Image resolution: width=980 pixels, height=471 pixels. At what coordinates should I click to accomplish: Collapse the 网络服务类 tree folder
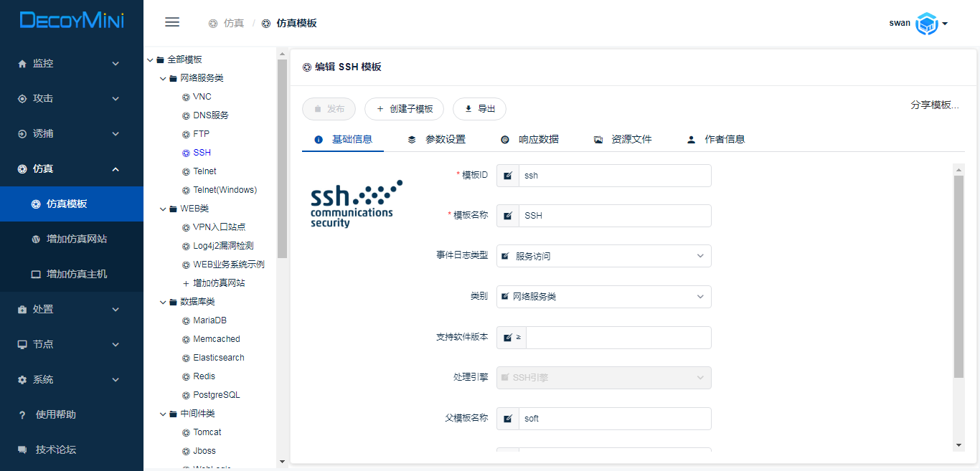coord(163,78)
